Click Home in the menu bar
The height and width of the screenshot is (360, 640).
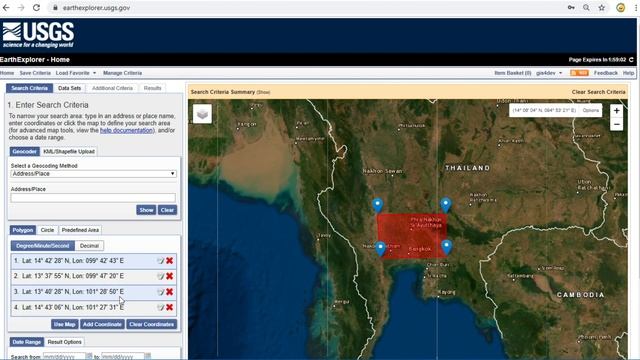tap(7, 73)
